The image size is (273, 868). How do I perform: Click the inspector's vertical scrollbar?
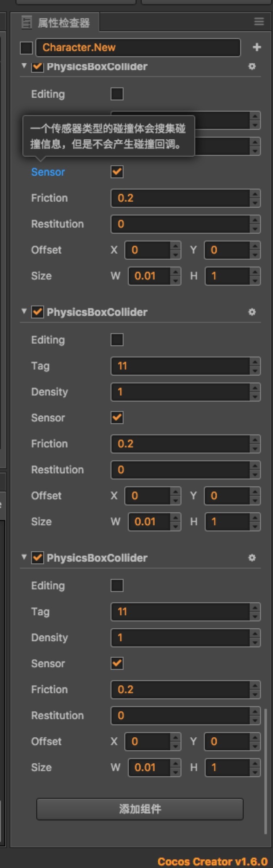click(266, 770)
